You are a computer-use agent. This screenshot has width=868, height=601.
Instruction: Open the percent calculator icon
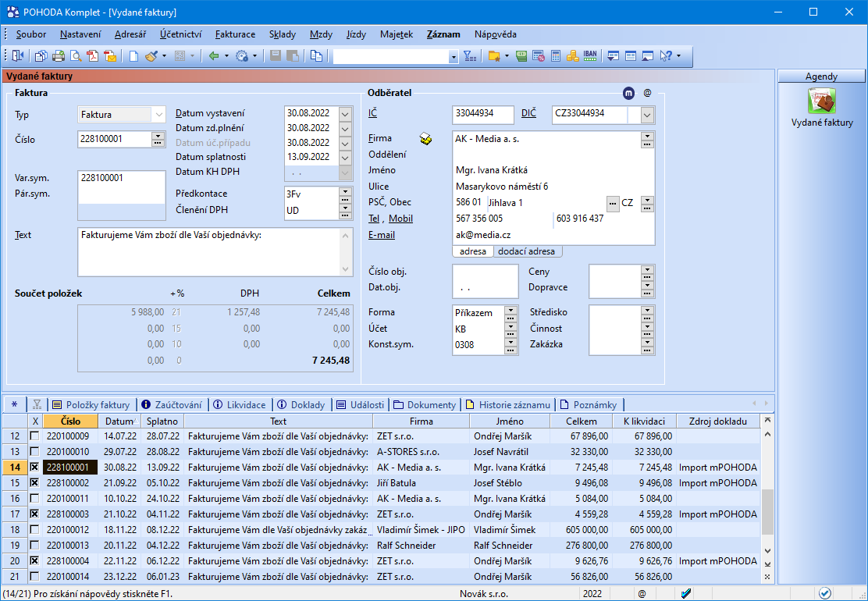pyautogui.click(x=538, y=56)
